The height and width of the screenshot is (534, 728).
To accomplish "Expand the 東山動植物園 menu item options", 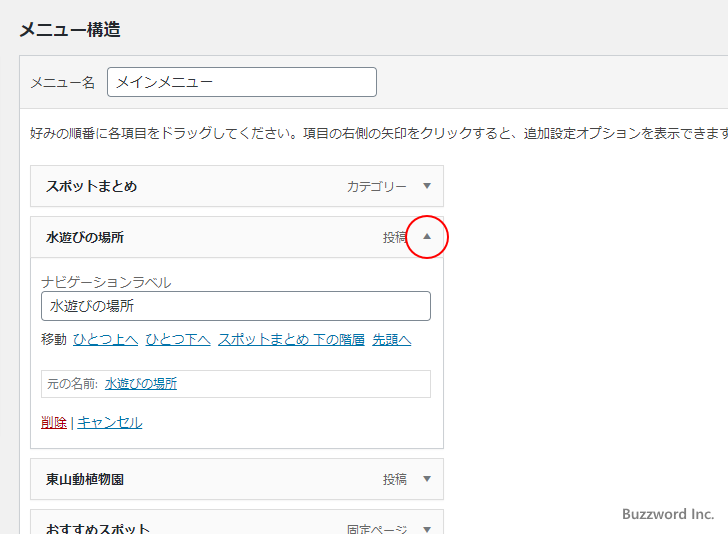I will [x=427, y=479].
